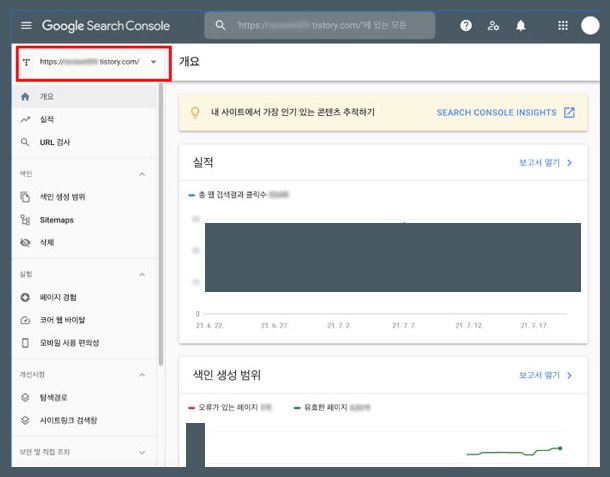Click the external-link icon after SEARCH CONSOLE INSIGHTS
The height and width of the screenshot is (477, 610).
click(x=569, y=112)
